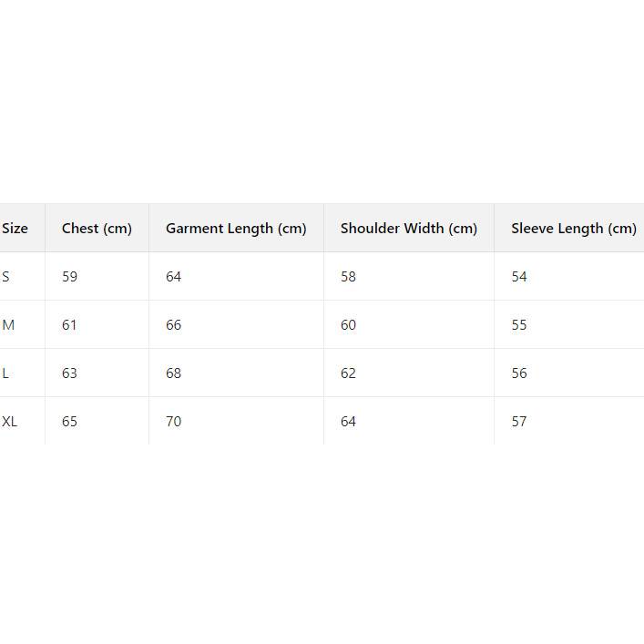Click the M size row label
The width and height of the screenshot is (644, 644).
pos(8,325)
